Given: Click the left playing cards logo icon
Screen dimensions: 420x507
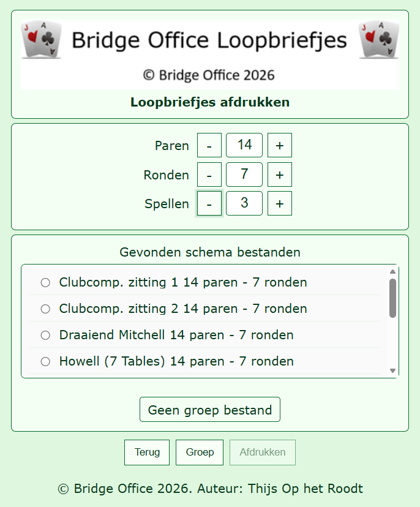Looking at the screenshot, I should 41,39.
